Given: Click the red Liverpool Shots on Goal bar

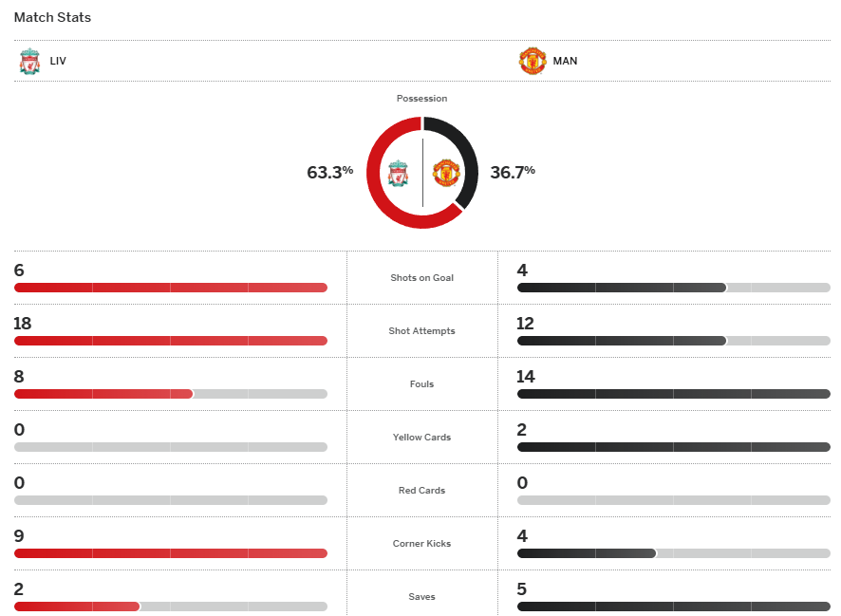Looking at the screenshot, I should click(171, 288).
